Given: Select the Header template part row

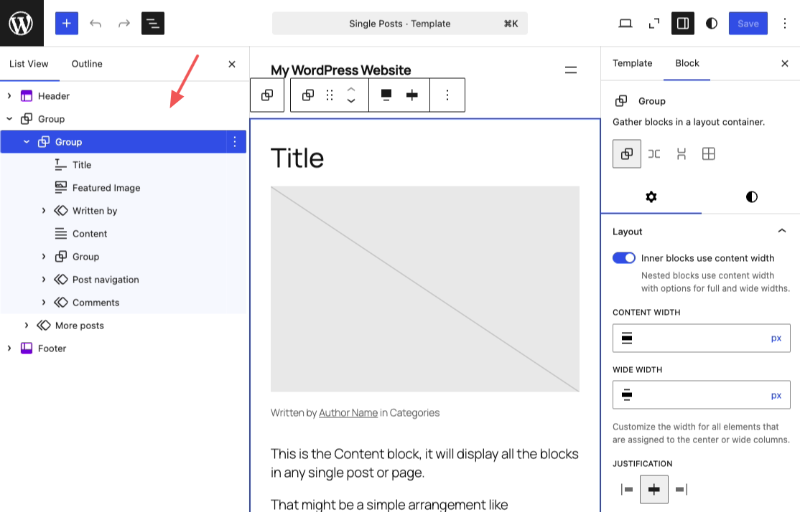Looking at the screenshot, I should tap(122, 96).
